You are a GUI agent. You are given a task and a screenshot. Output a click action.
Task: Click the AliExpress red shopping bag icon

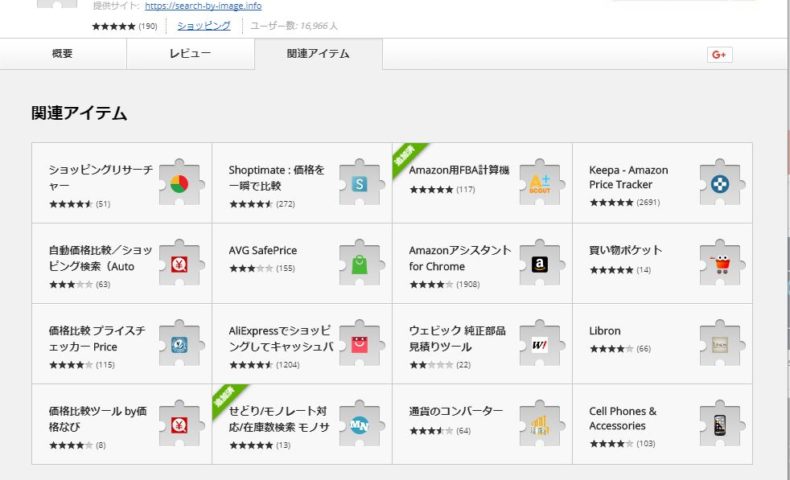(x=359, y=345)
